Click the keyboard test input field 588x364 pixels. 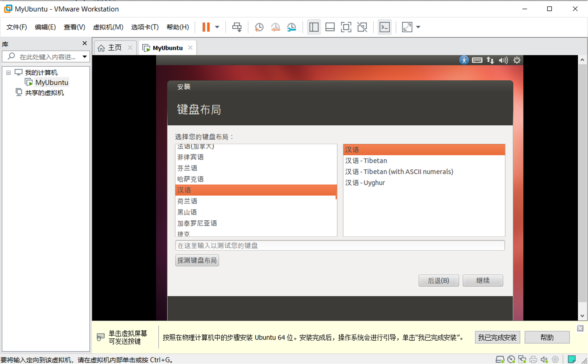pos(340,245)
